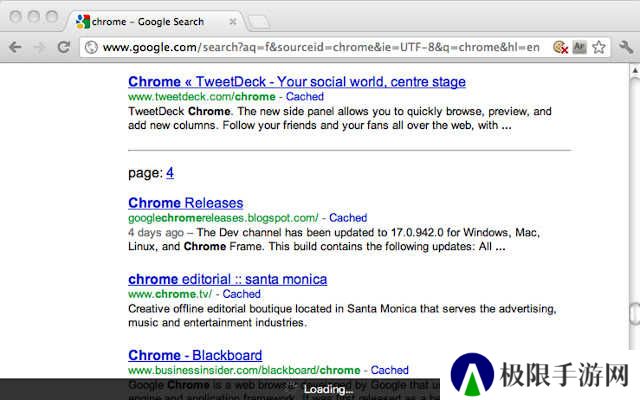
Task: Open the Chrome - Blackboard result link
Action: coord(195,355)
